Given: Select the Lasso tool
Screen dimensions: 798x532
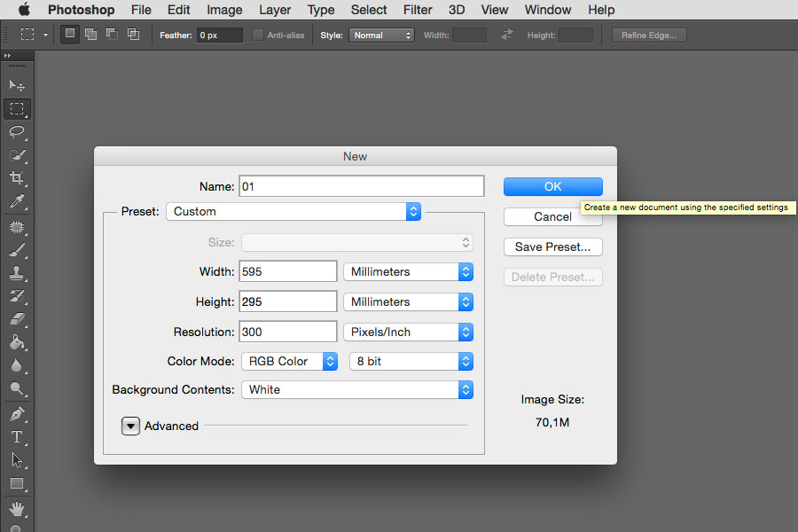Looking at the screenshot, I should tap(17, 132).
